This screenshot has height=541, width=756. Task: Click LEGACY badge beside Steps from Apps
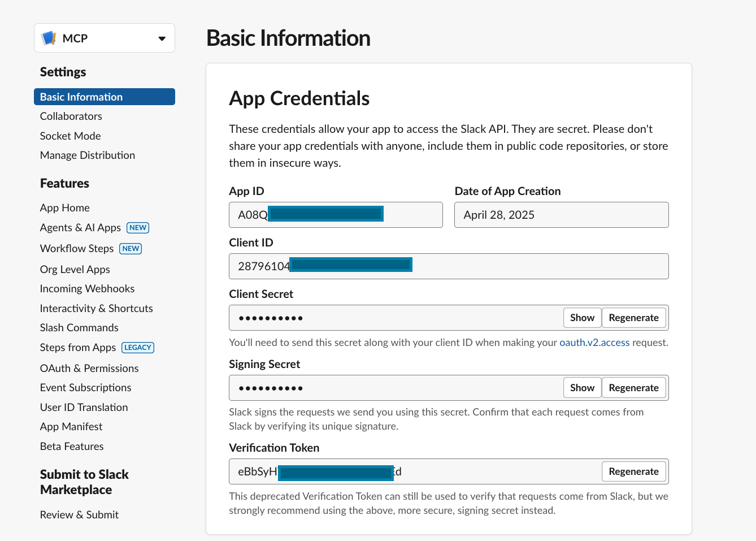click(x=138, y=348)
